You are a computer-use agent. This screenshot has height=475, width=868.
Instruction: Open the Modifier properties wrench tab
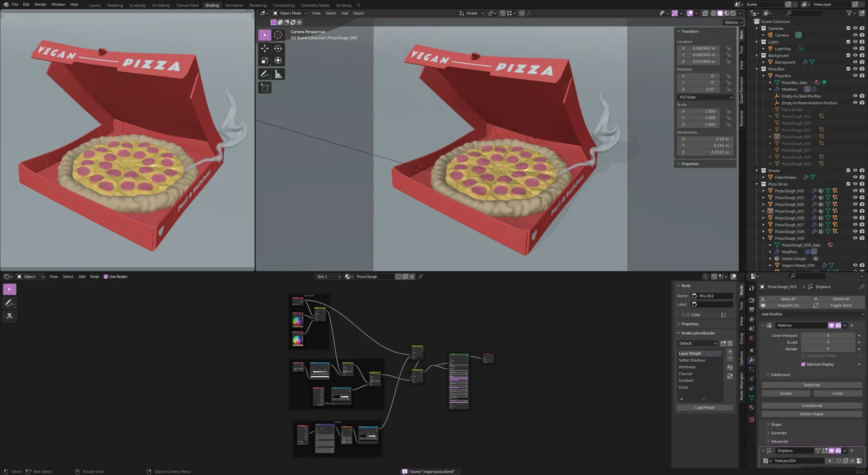(x=751, y=360)
